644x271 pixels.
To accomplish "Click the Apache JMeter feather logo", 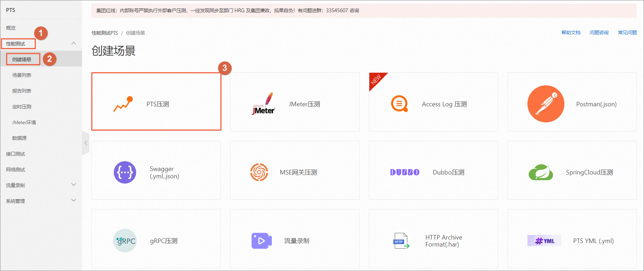I will tap(264, 104).
